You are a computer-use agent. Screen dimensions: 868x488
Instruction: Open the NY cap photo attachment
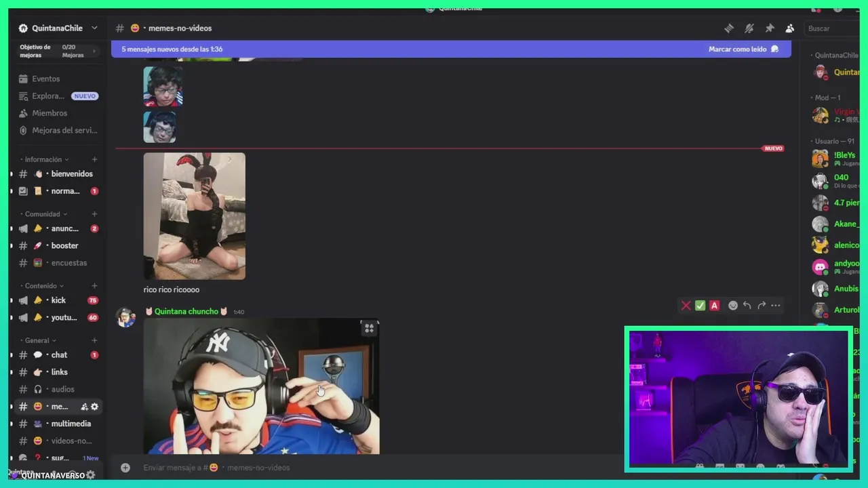(x=261, y=386)
